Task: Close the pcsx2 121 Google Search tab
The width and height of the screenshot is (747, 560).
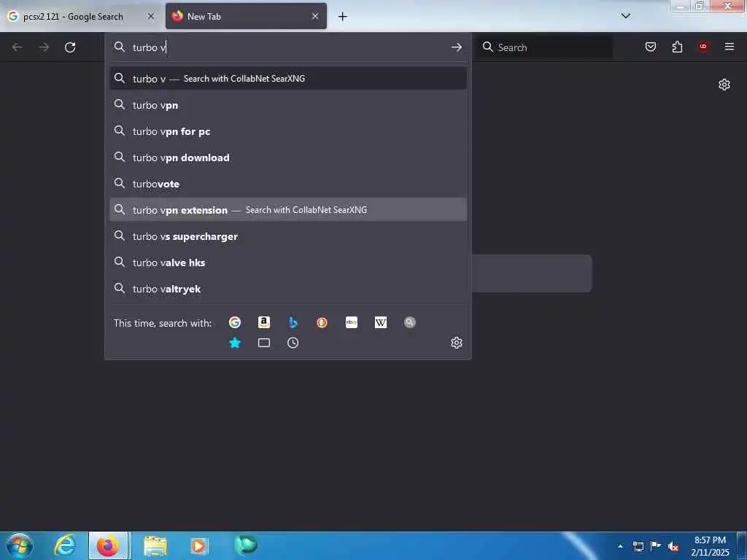Action: 151,16
